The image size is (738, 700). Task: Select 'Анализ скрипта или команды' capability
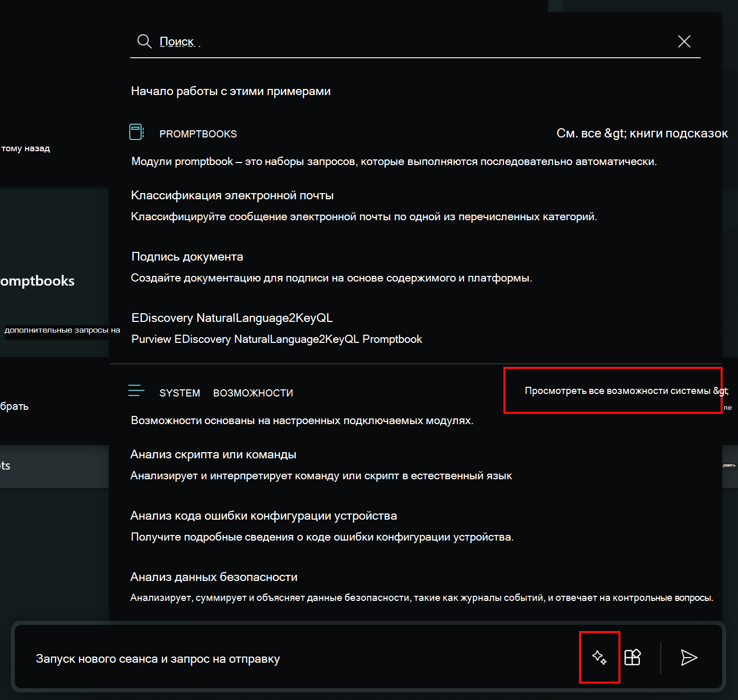coord(213,454)
